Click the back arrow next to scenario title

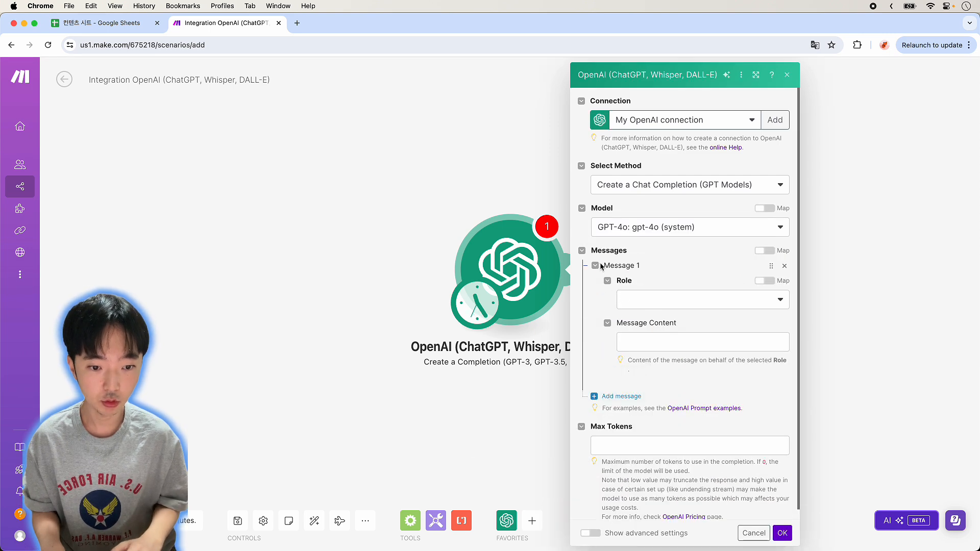click(x=64, y=79)
